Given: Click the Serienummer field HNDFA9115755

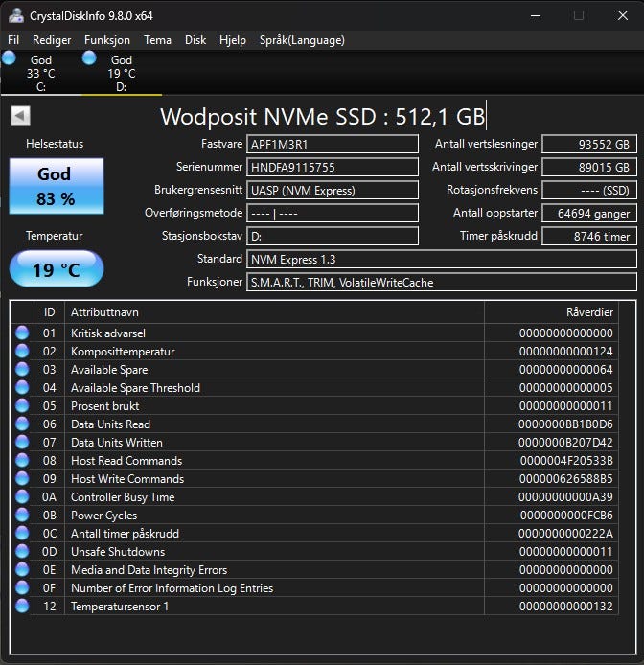Looking at the screenshot, I should pos(333,167).
